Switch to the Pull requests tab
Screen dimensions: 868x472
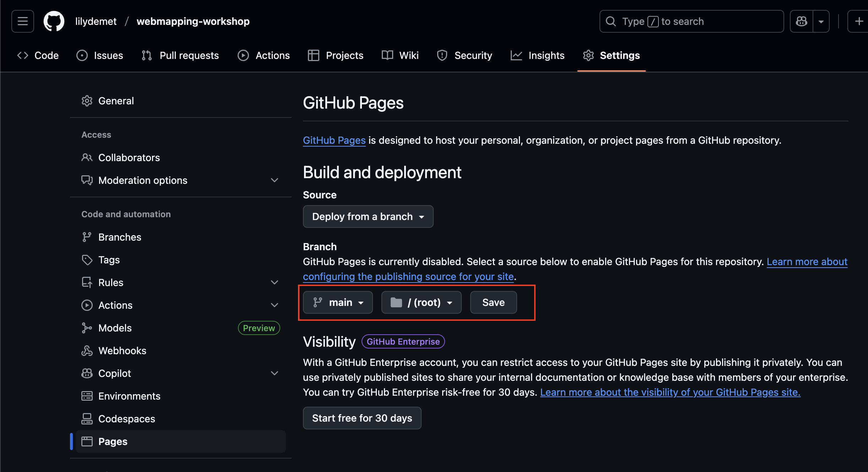pyautogui.click(x=180, y=55)
